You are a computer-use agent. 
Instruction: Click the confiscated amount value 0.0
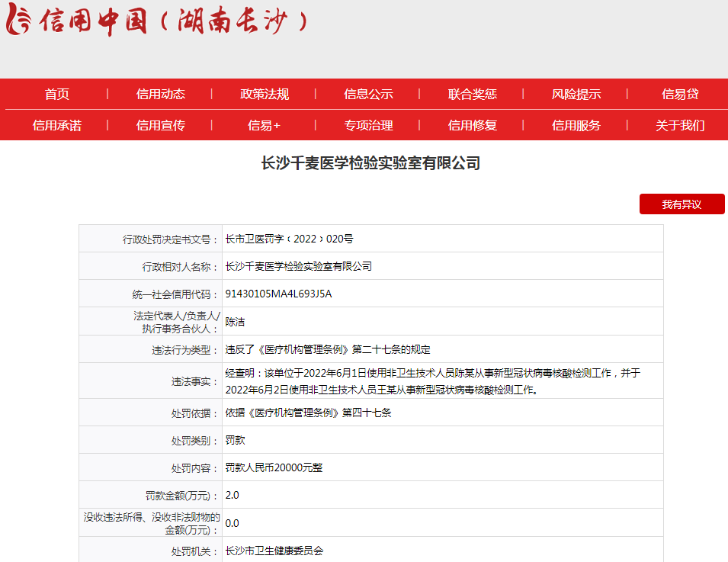click(233, 523)
